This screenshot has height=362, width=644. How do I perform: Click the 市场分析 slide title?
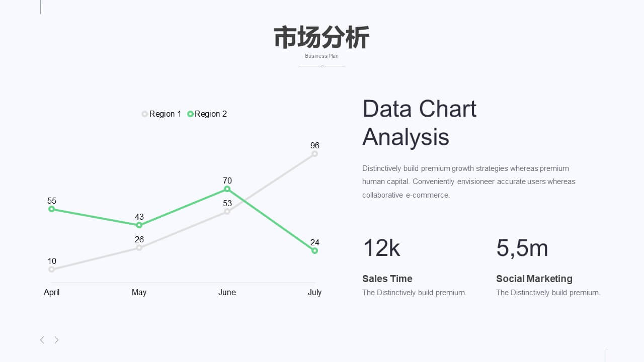coord(322,38)
